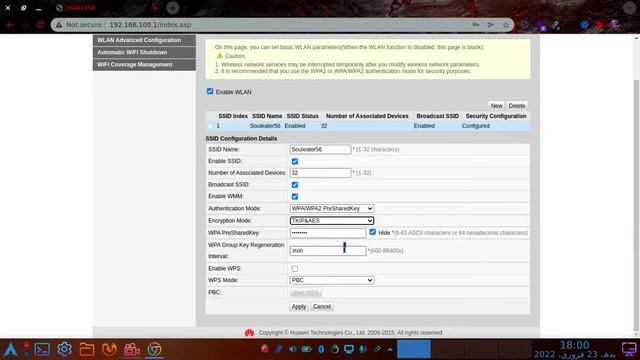The image size is (640, 360).
Task: Switch to Chrome in the taskbar
Action: pos(154,349)
